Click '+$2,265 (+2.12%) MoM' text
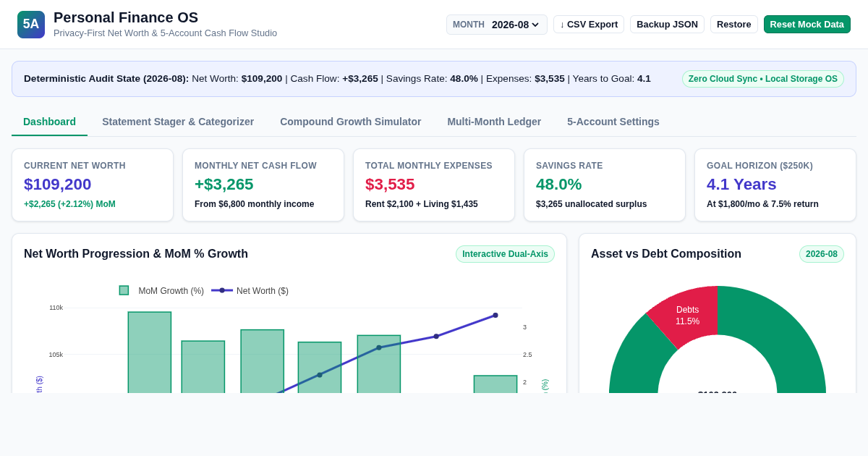 pyautogui.click(x=69, y=204)
